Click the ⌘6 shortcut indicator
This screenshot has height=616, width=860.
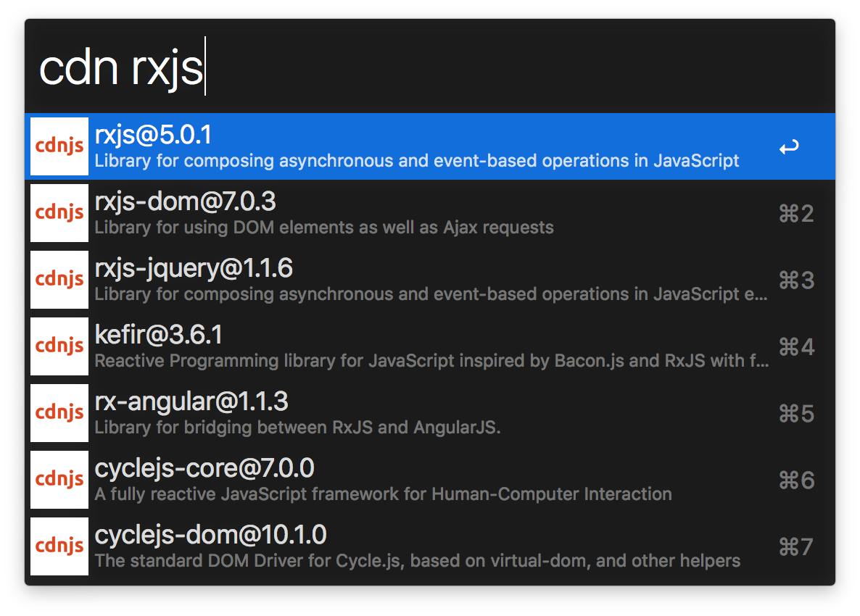[x=796, y=480]
